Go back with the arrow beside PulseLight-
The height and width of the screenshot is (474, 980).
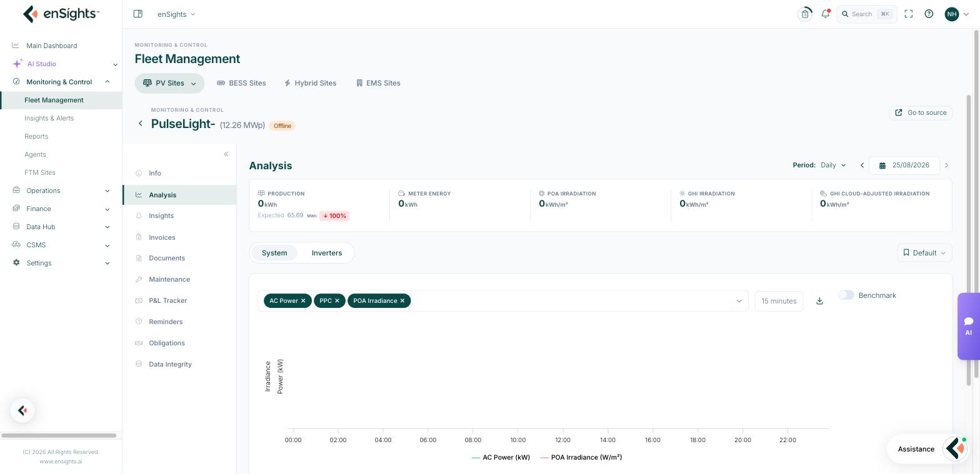pyautogui.click(x=141, y=124)
